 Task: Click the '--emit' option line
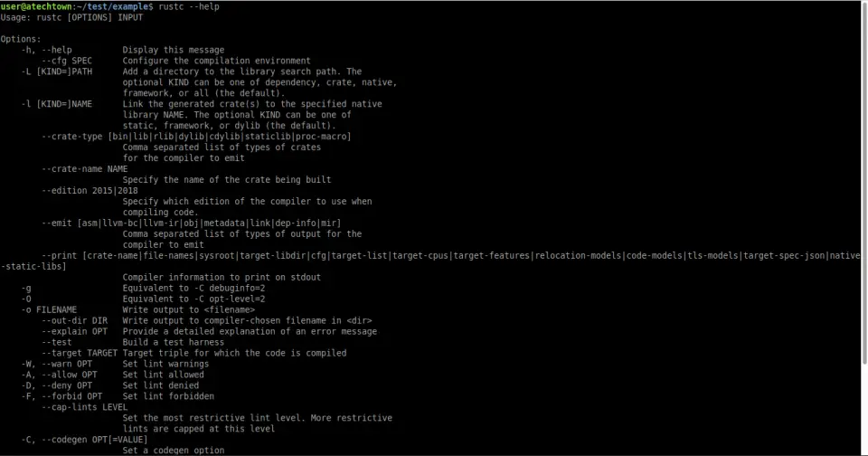192,223
